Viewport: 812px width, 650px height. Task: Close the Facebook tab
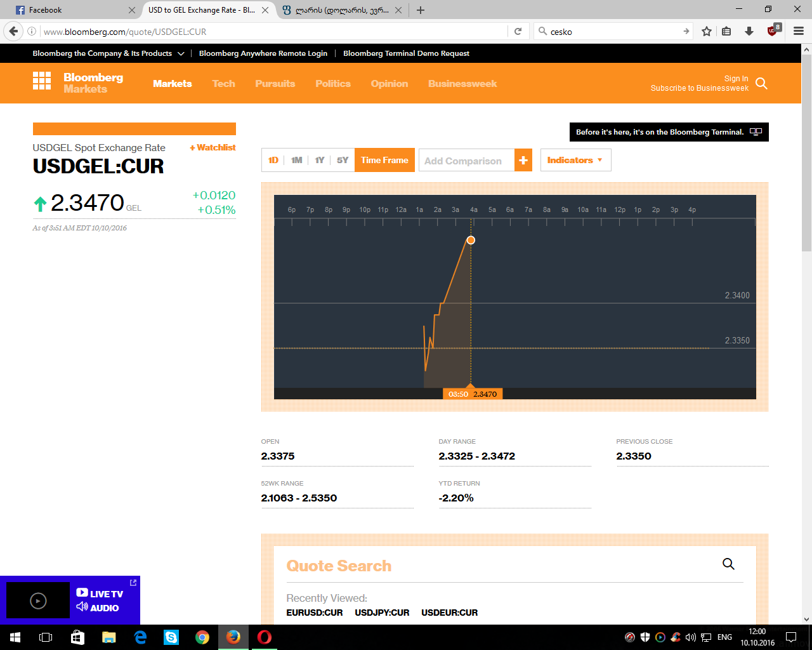coord(132,10)
